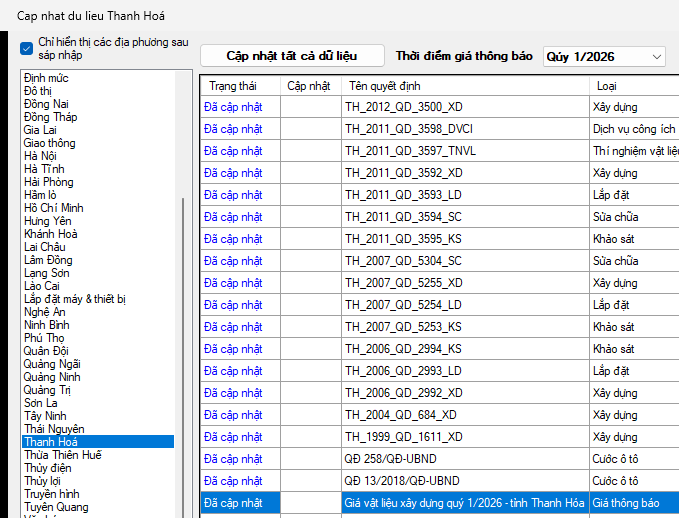Click 'Đã cập nhật' link for TH_2011_QD_3598_DVCI
Screen dimensions: 679x518
(x=232, y=129)
